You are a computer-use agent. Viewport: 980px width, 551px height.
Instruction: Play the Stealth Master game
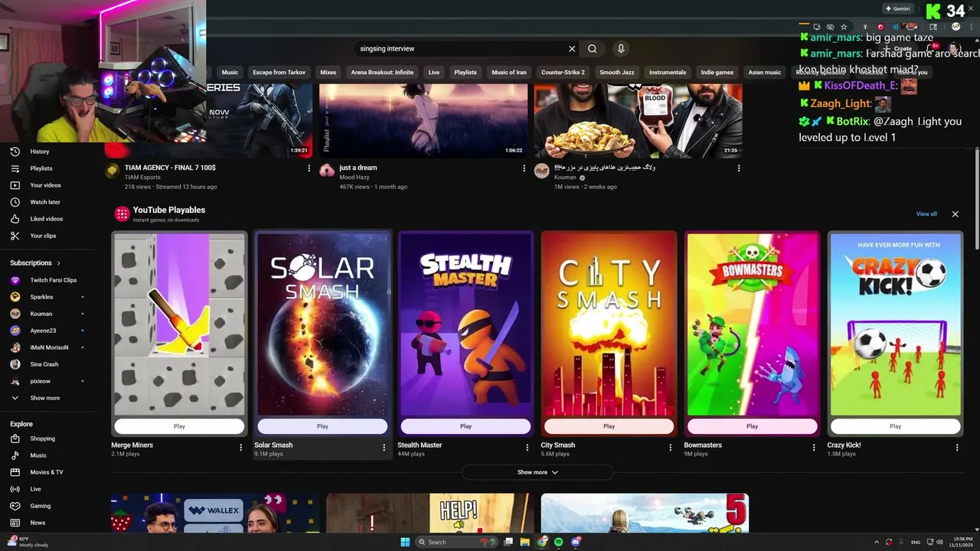465,426
